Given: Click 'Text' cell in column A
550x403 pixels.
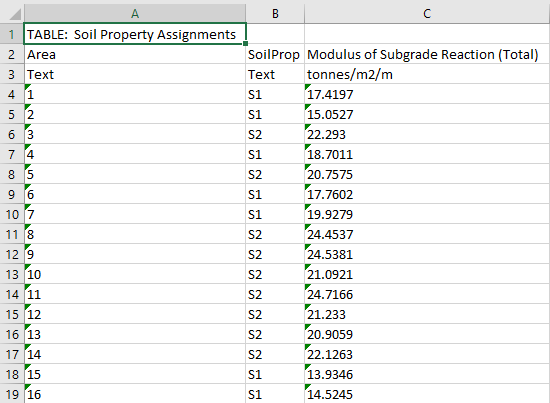Looking at the screenshot, I should tap(135, 74).
